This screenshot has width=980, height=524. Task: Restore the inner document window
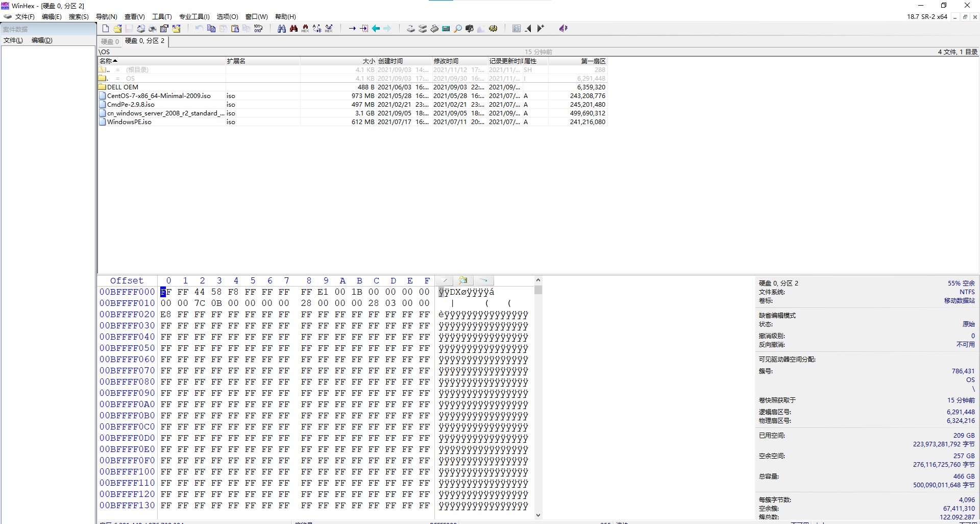(x=965, y=17)
